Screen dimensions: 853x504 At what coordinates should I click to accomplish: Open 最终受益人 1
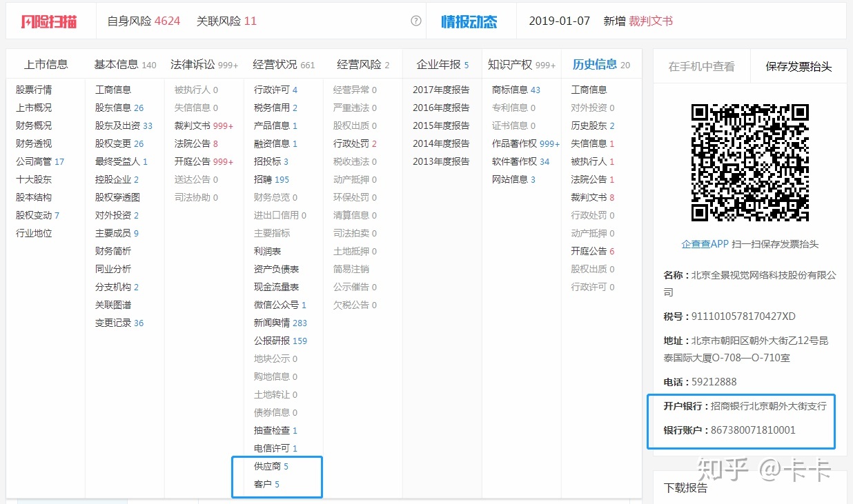coord(121,161)
